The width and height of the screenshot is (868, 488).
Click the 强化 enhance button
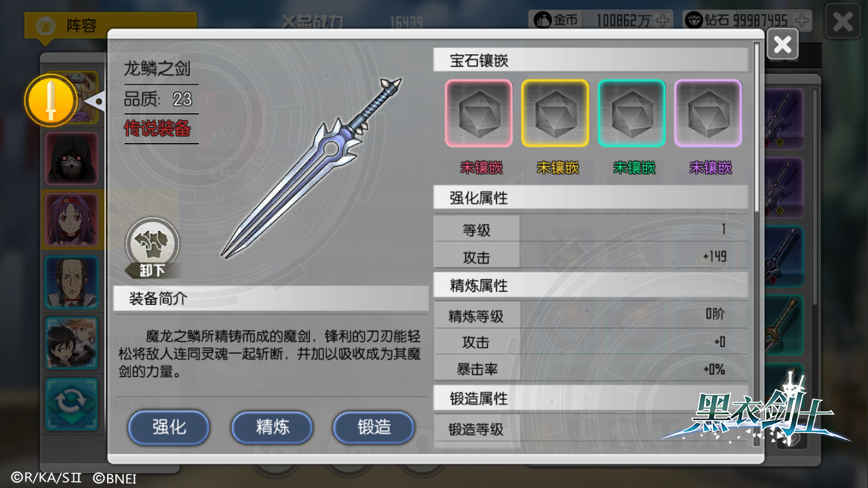[169, 427]
